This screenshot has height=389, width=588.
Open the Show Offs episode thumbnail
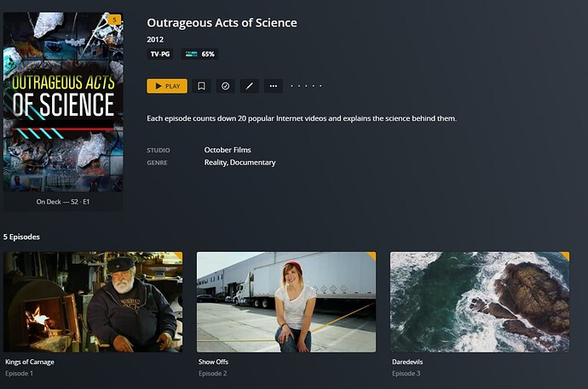point(286,302)
